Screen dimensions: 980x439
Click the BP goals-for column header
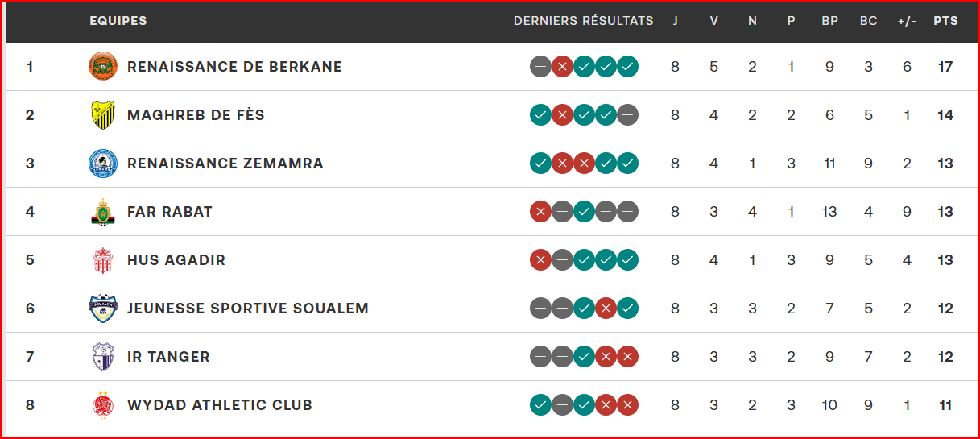[829, 21]
